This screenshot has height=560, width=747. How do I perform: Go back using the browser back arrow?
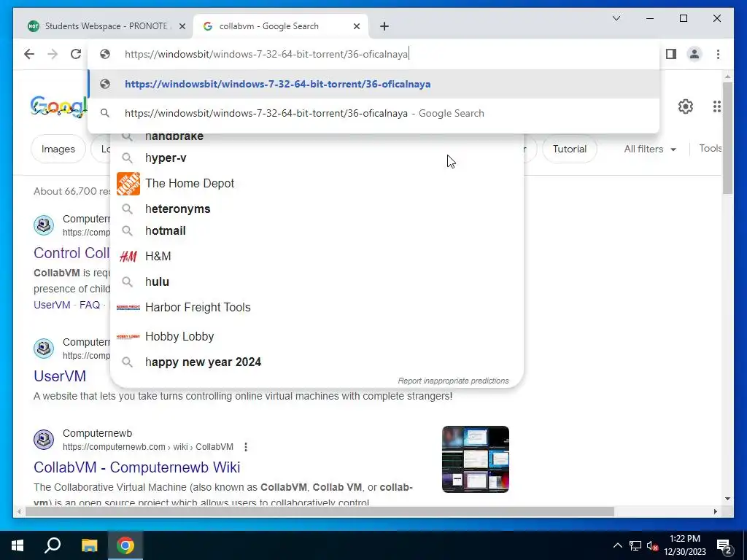[x=29, y=54]
